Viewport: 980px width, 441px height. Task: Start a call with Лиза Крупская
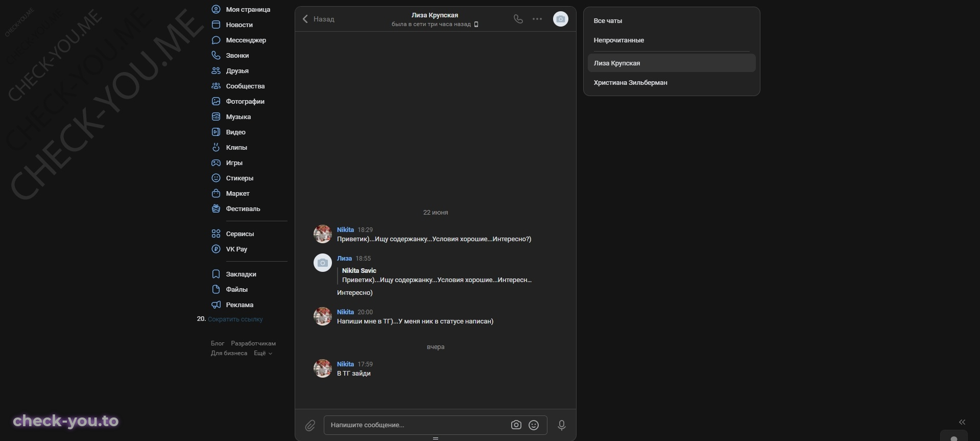[518, 19]
